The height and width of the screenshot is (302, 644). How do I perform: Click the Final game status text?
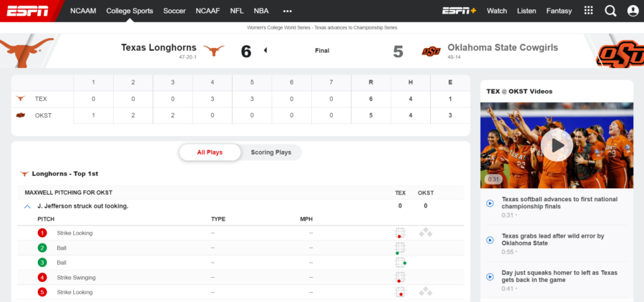322,51
